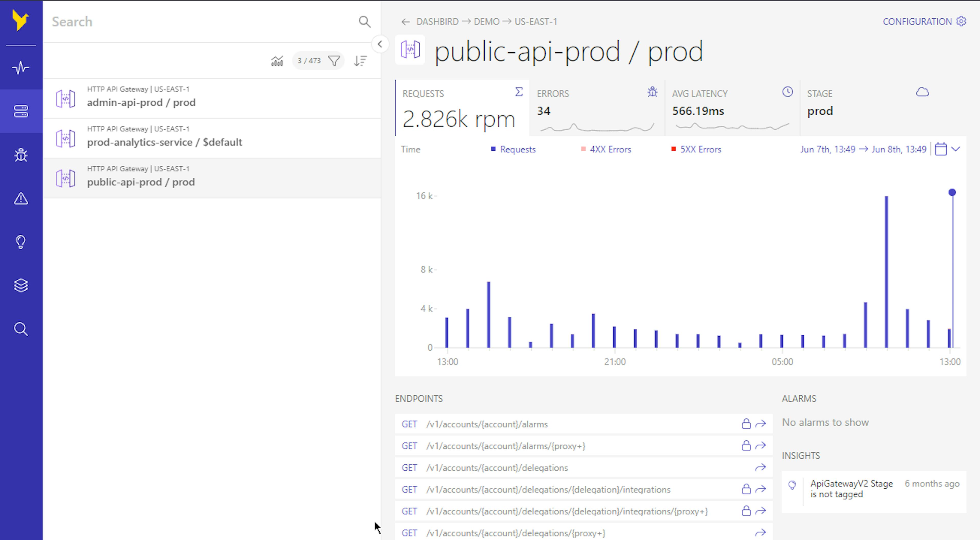Screen dimensions: 980x540
Task: Click the tallest request bar on chart
Action: coord(886,272)
